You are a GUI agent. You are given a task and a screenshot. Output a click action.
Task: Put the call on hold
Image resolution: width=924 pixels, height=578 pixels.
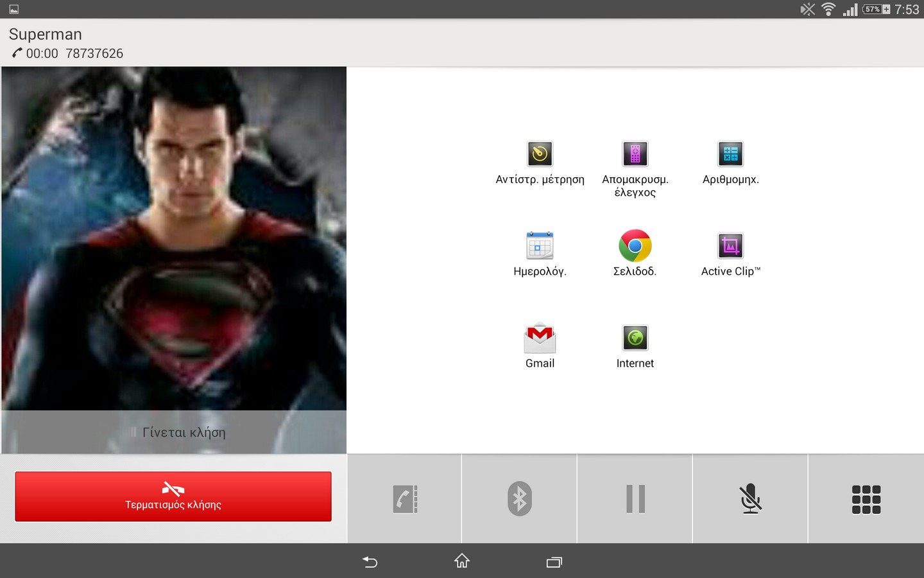click(635, 499)
